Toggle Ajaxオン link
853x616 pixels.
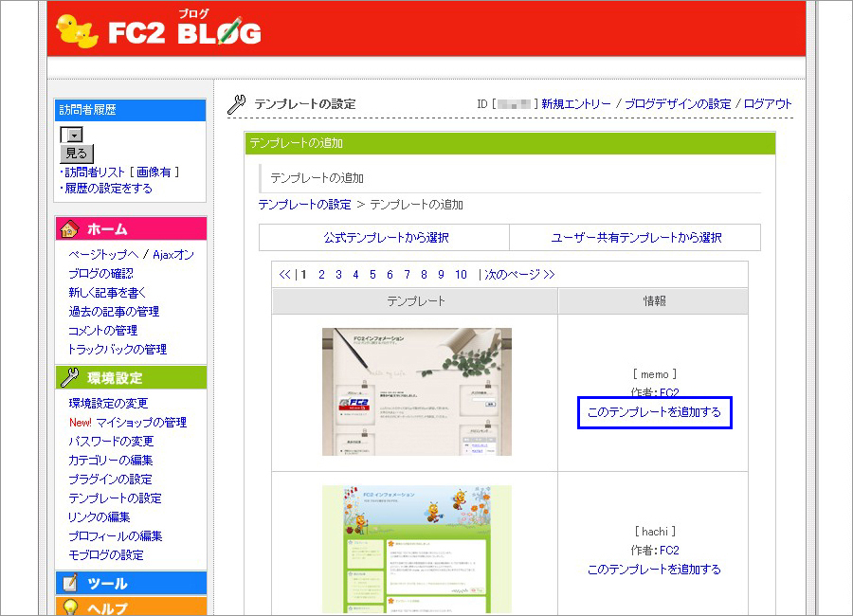[x=173, y=255]
